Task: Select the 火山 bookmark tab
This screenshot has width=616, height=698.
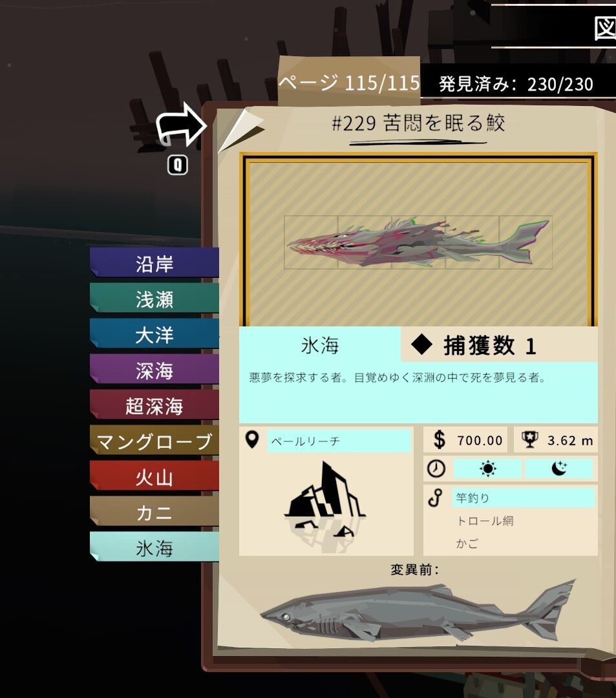Action: pyautogui.click(x=154, y=476)
